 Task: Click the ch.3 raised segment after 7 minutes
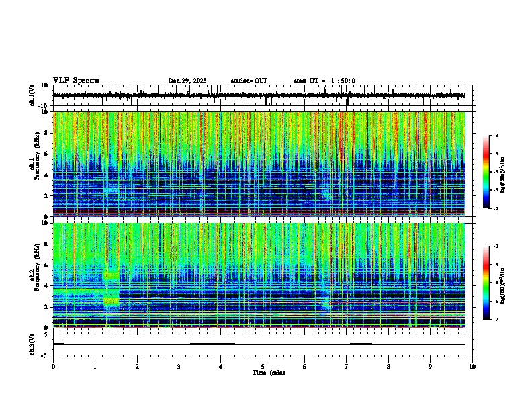click(361, 344)
